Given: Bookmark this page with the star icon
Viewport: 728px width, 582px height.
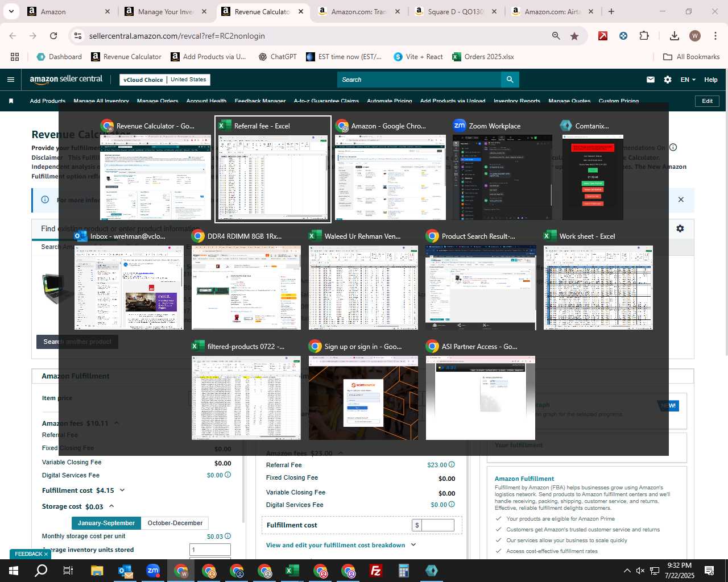Looking at the screenshot, I should tap(574, 36).
